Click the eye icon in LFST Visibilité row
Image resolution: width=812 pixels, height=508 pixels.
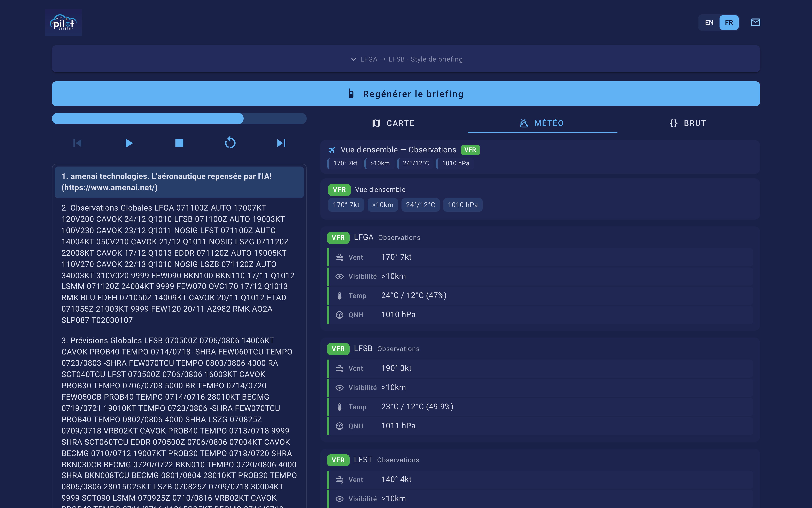pos(340,499)
